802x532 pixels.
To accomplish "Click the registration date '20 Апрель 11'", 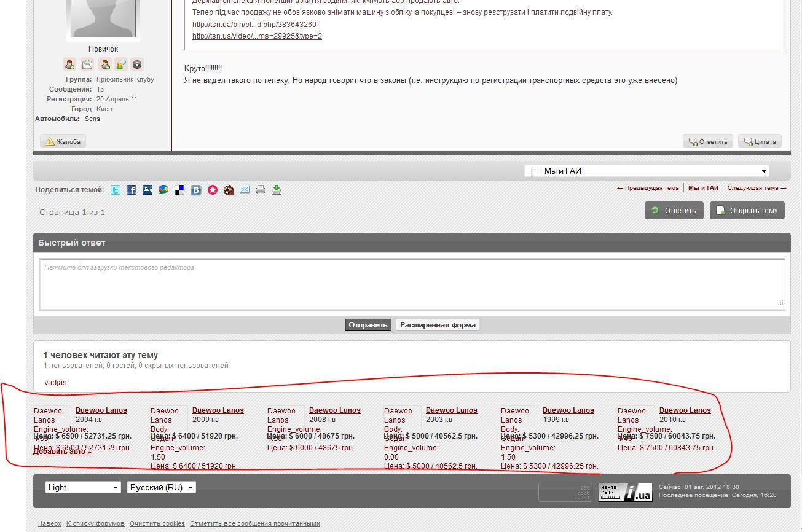I will 117,99.
